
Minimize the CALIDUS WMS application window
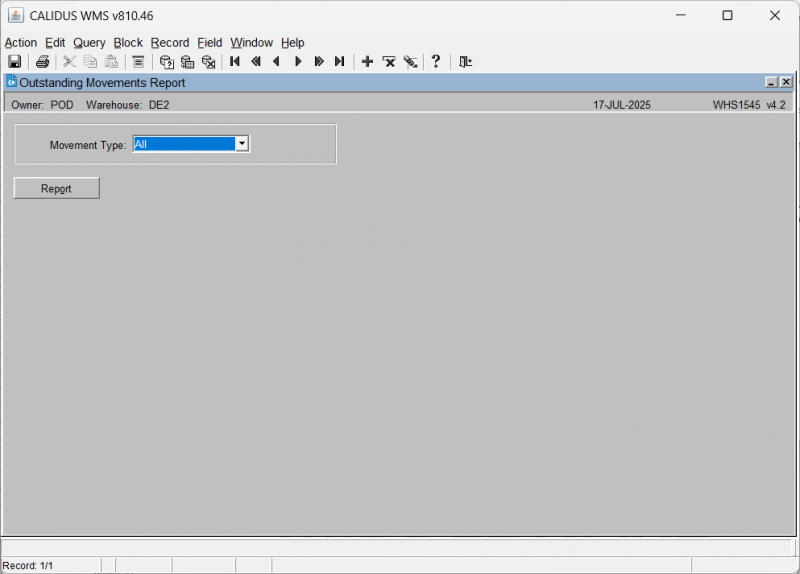pyautogui.click(x=681, y=15)
